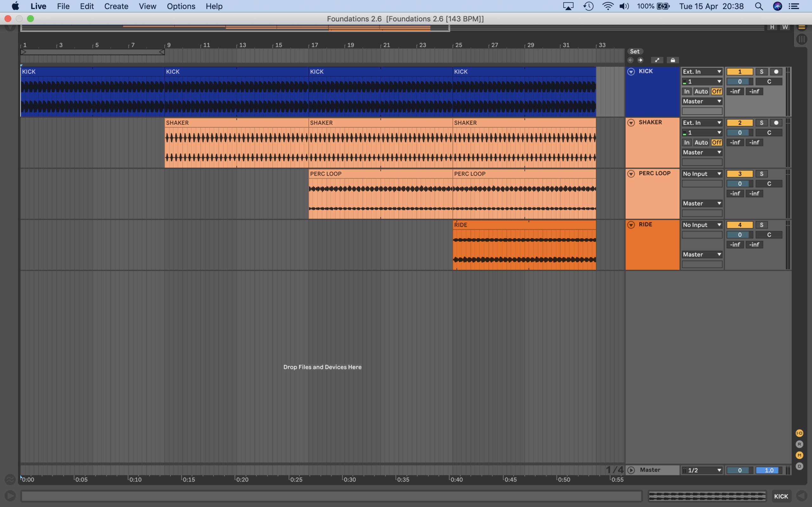
Task: Set SHAKER monitoring to Auto
Action: pos(701,143)
